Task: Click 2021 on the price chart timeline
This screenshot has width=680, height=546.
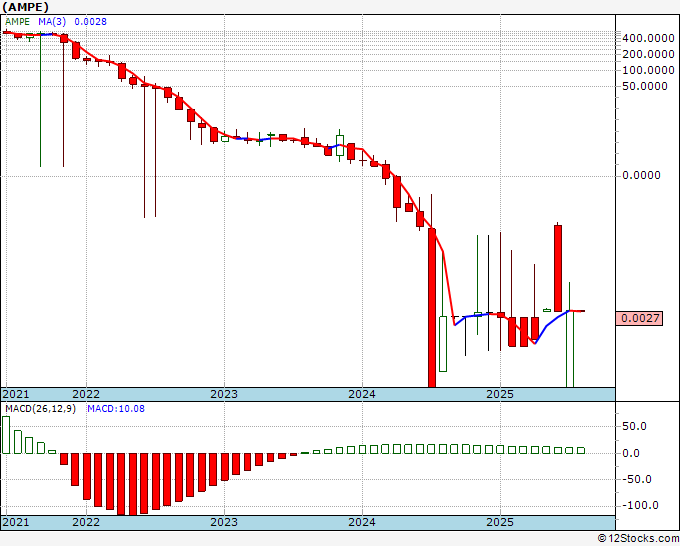Action: (16, 394)
